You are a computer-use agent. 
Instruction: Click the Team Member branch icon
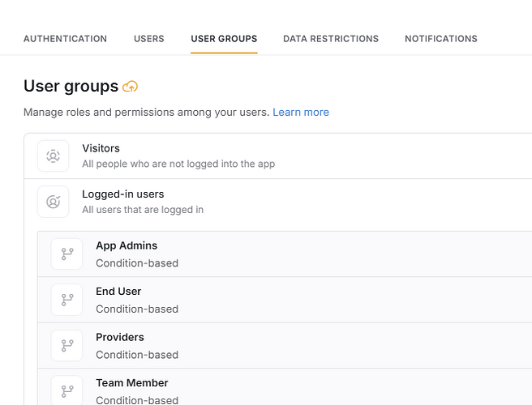(x=67, y=390)
